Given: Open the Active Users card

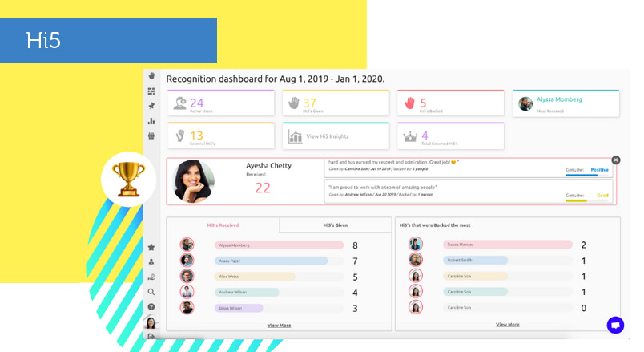Looking at the screenshot, I should [x=220, y=103].
